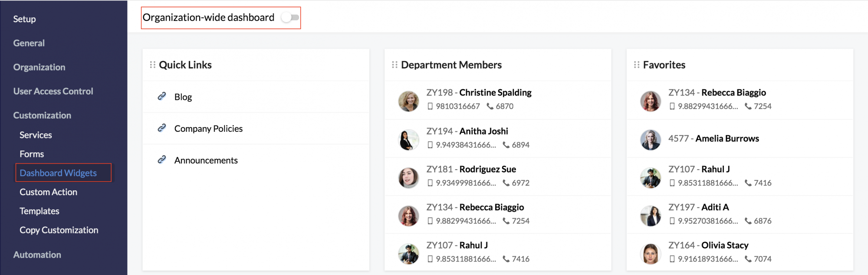The image size is (868, 275).
Task: Open the Announcements quick link
Action: 206,160
